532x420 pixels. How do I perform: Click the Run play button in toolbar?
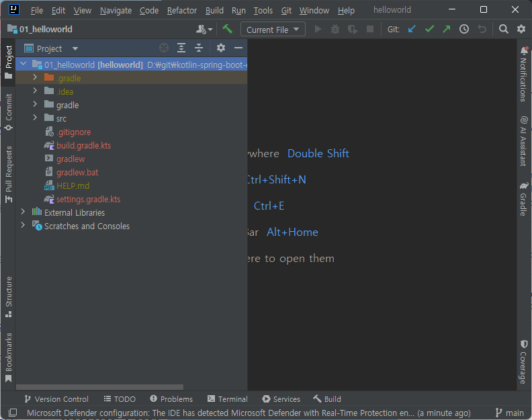tap(318, 29)
